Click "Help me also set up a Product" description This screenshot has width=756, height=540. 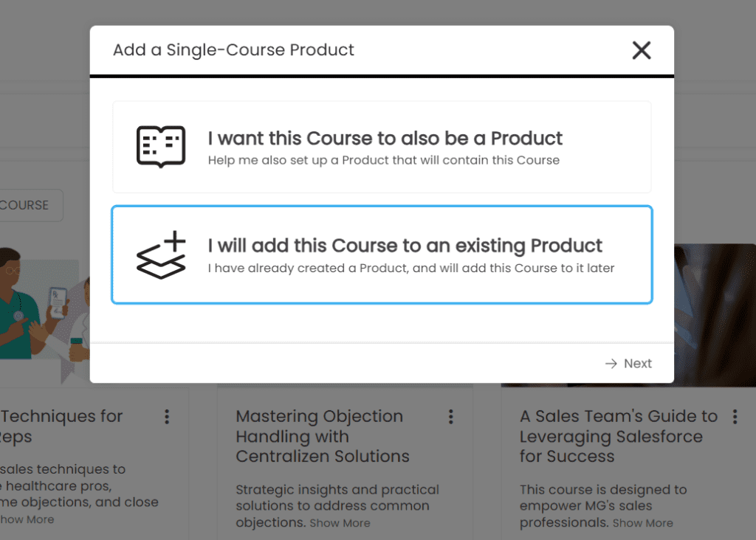[x=383, y=160]
